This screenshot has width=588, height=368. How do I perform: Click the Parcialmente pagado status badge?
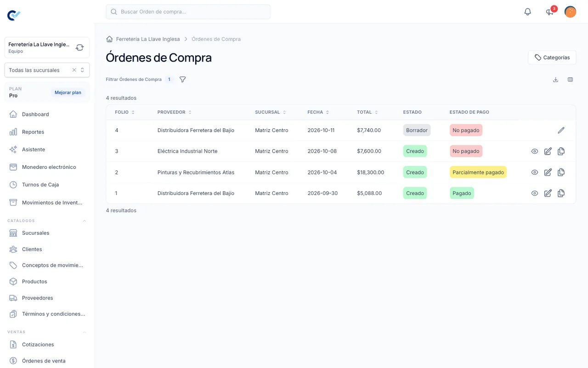click(478, 172)
